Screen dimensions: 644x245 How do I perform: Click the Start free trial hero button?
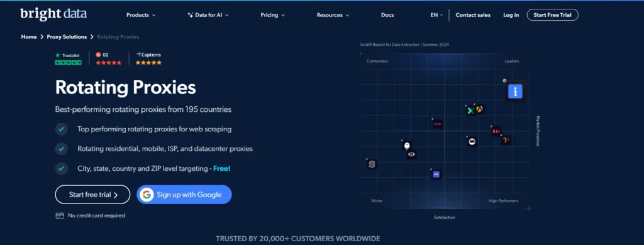(93, 195)
